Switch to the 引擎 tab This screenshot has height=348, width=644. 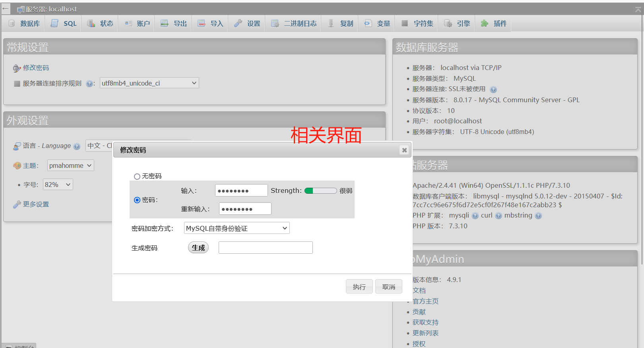(457, 23)
